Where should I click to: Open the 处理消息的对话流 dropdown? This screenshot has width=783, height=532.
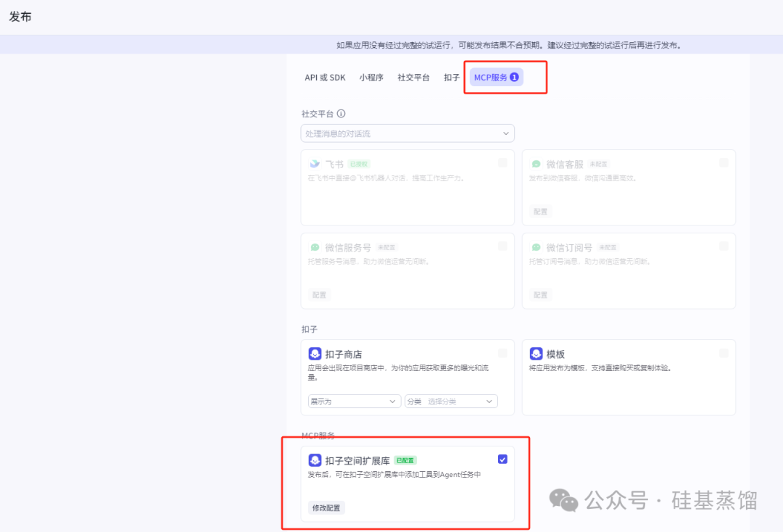(407, 133)
